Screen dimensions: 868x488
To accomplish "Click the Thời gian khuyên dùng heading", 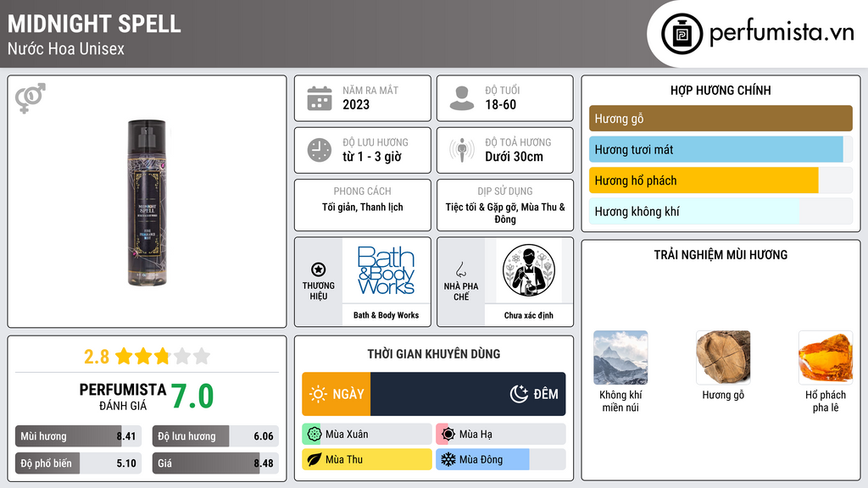I will tap(434, 353).
